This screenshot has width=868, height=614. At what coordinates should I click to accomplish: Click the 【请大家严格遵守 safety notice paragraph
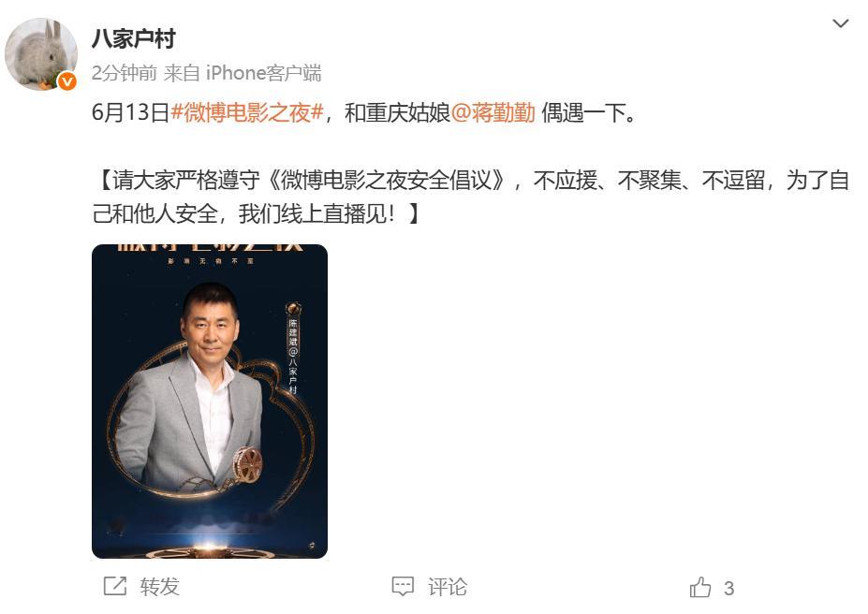(471, 197)
